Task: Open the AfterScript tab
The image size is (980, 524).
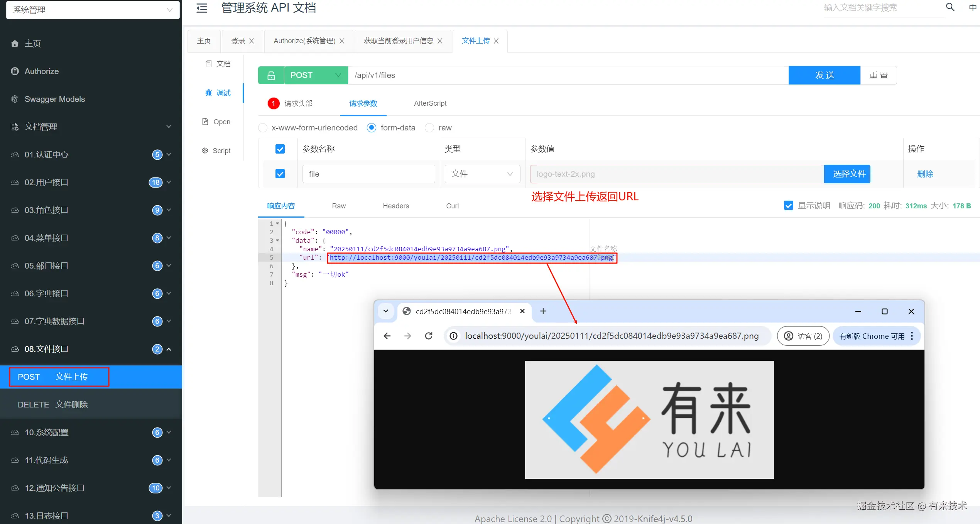Action: [x=430, y=103]
